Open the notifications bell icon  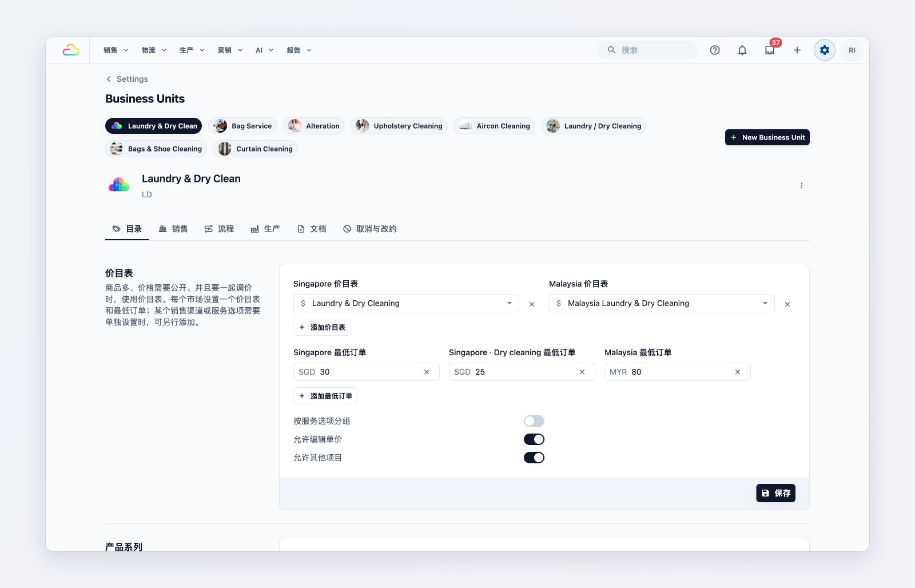coord(742,50)
